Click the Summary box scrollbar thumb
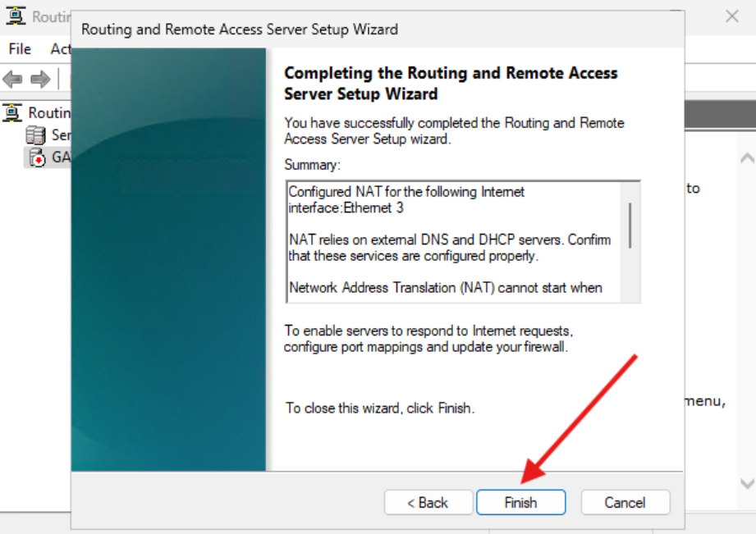Image resolution: width=756 pixels, height=534 pixels. coord(630,224)
